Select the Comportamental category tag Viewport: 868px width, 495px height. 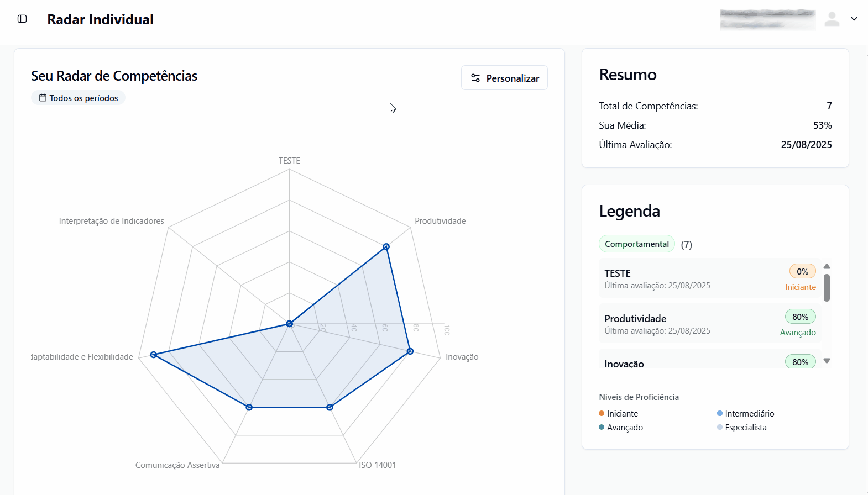point(636,244)
